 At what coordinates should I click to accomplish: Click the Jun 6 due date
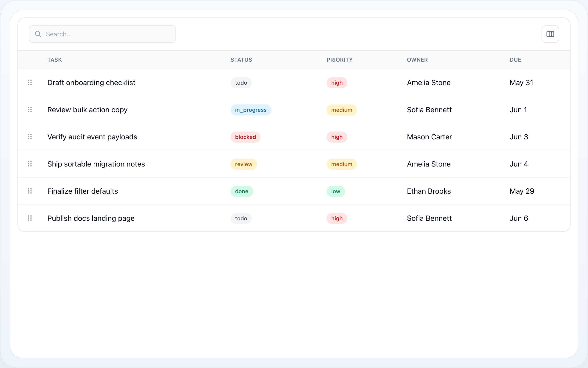519,218
